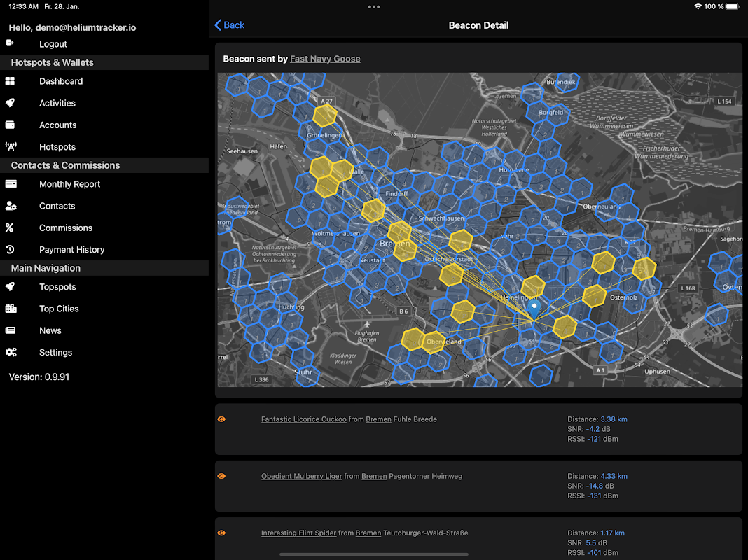Toggle eye icon for Obedient Mulberry Liger
The width and height of the screenshot is (748, 560).
pos(221,476)
